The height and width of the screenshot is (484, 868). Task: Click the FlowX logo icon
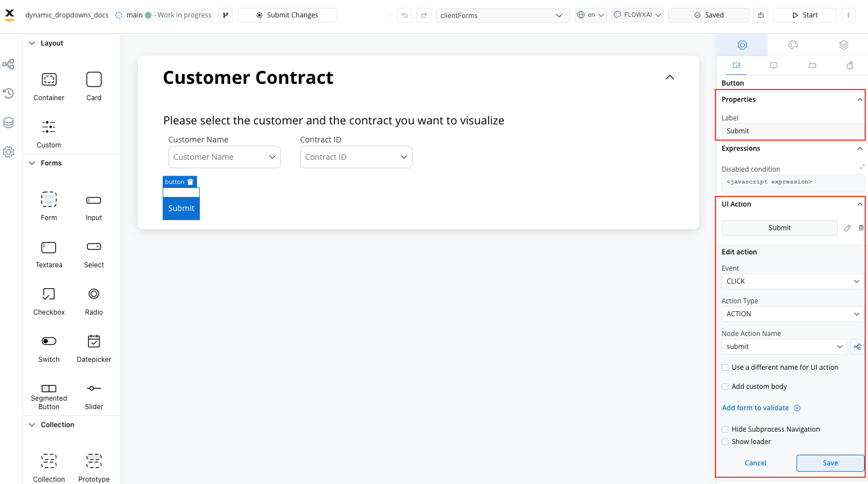9,15
